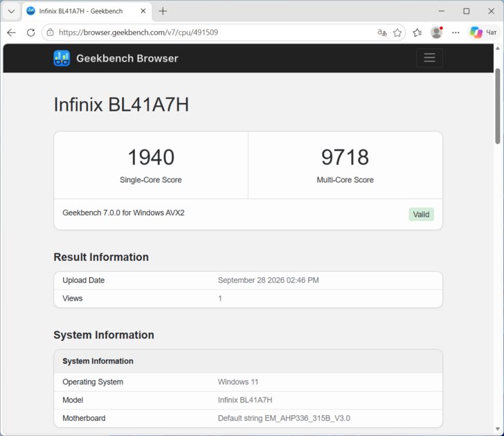The height and width of the screenshot is (436, 504).
Task: Open browser settings and more menu
Action: click(456, 33)
